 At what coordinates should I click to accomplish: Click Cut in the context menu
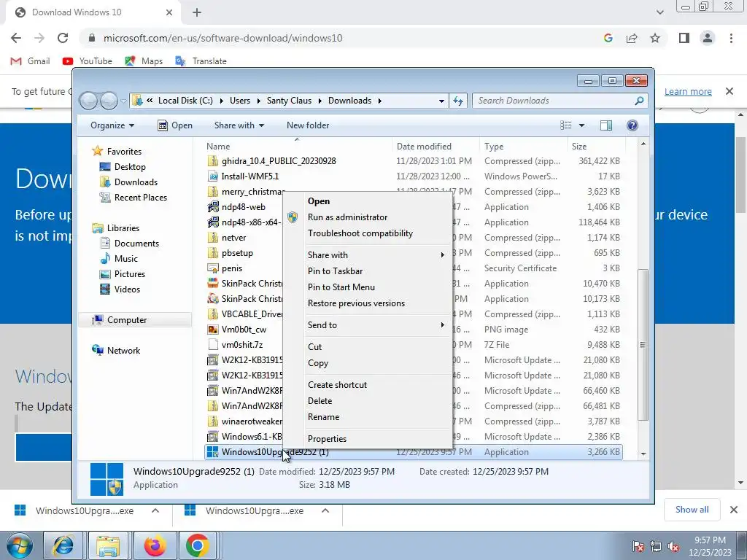click(x=314, y=347)
